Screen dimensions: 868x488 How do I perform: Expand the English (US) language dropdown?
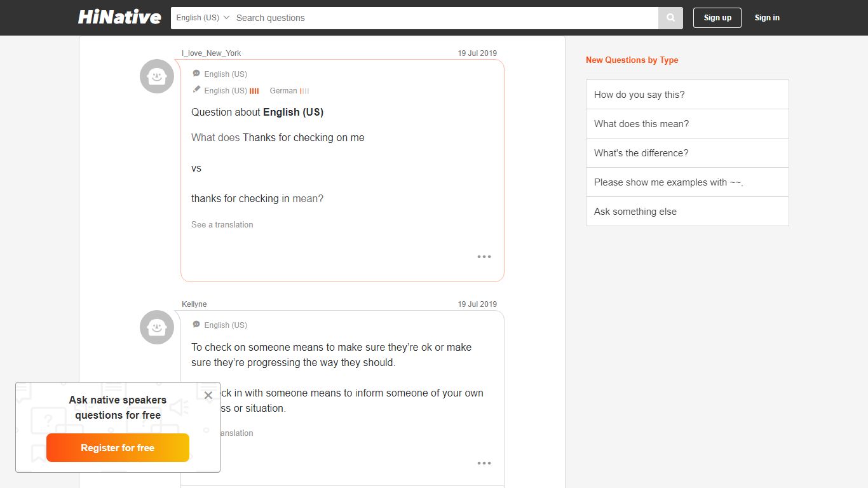coord(203,18)
